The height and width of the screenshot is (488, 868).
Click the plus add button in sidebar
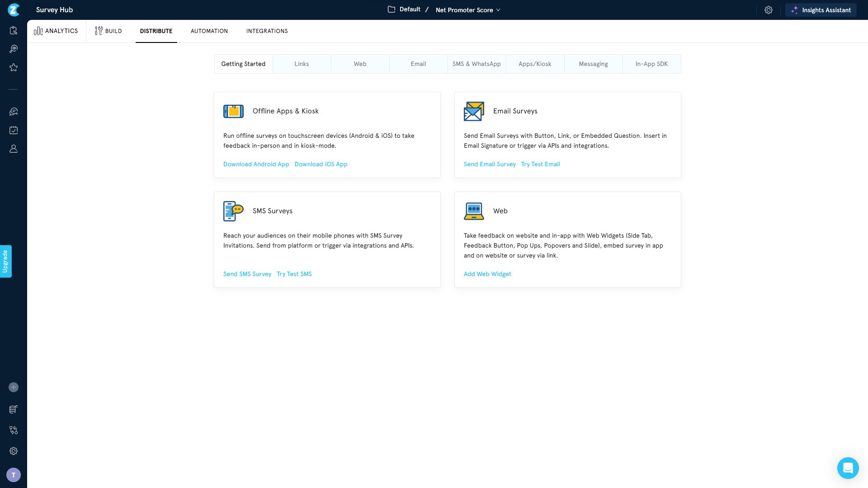coord(14,387)
